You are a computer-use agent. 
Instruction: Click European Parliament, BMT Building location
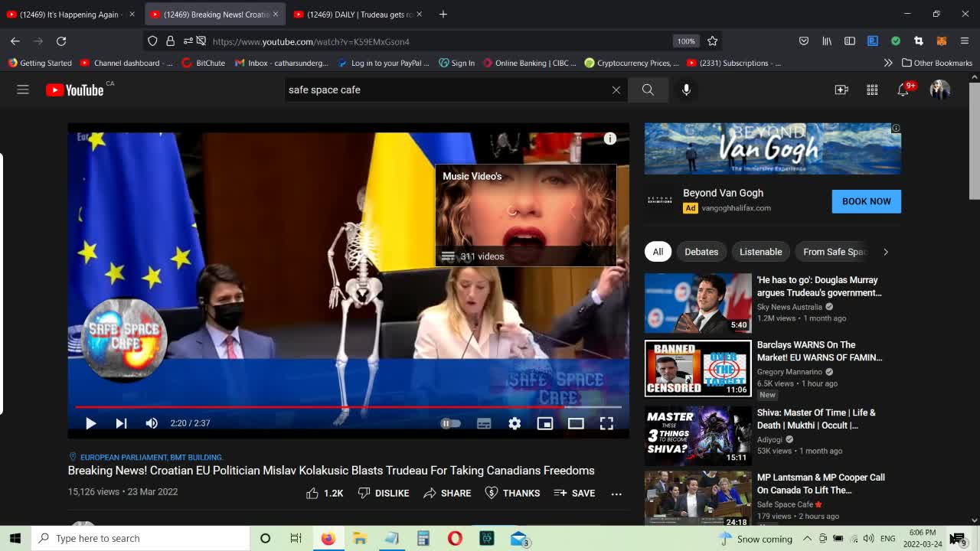151,457
